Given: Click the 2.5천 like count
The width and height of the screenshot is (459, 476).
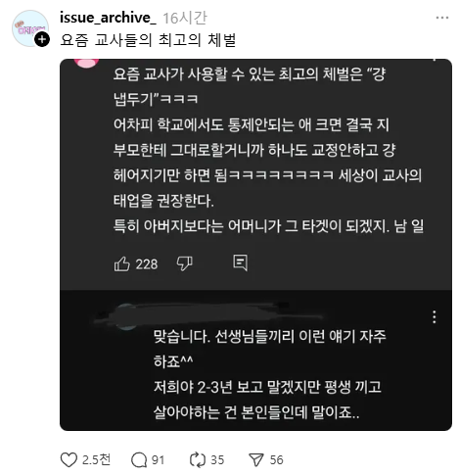Looking at the screenshot, I should click(x=96, y=459).
